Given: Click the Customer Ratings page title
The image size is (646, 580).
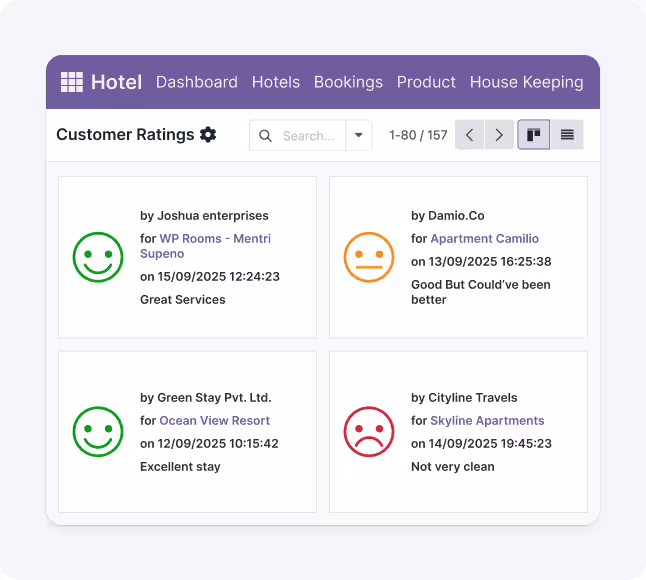Looking at the screenshot, I should coord(125,135).
